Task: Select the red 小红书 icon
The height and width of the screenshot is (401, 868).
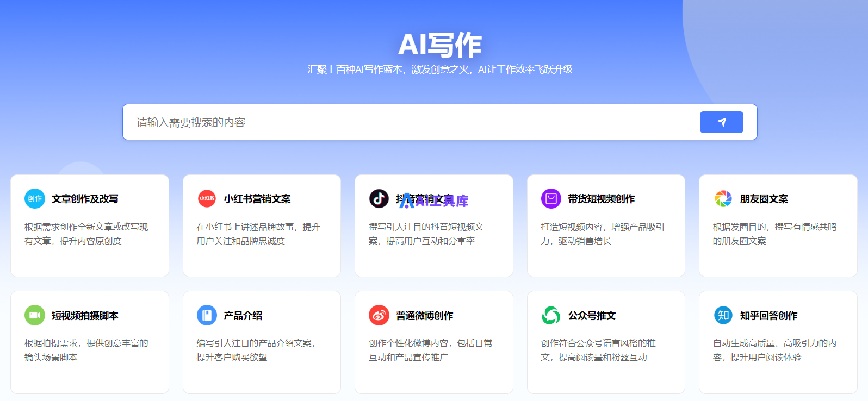Action: pos(207,199)
